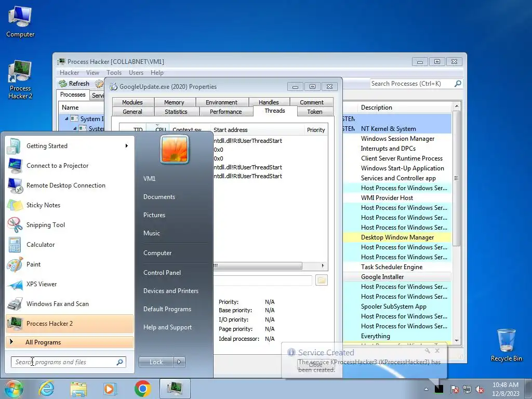This screenshot has height=399, width=532.
Task: Click the Lock button
Action: [x=156, y=362]
